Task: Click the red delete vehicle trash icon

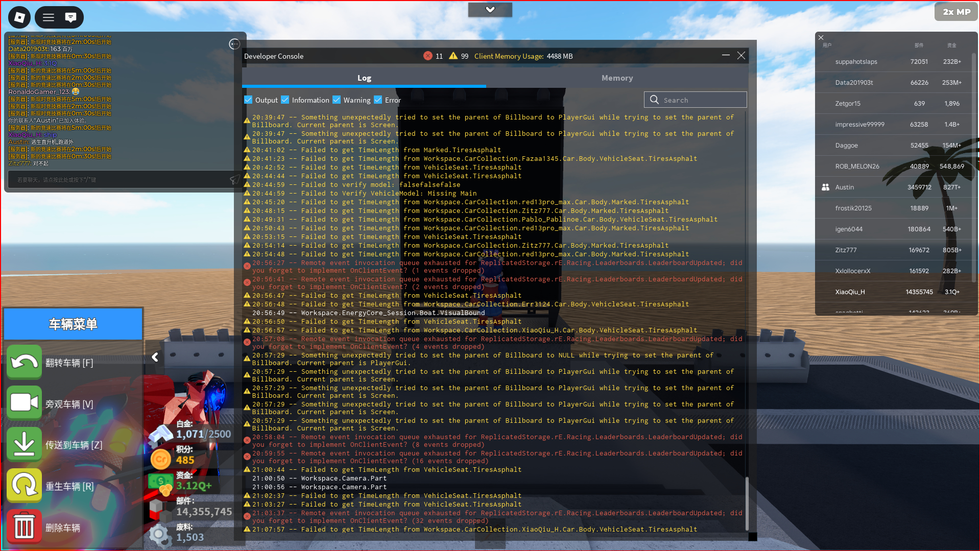Action: (24, 527)
